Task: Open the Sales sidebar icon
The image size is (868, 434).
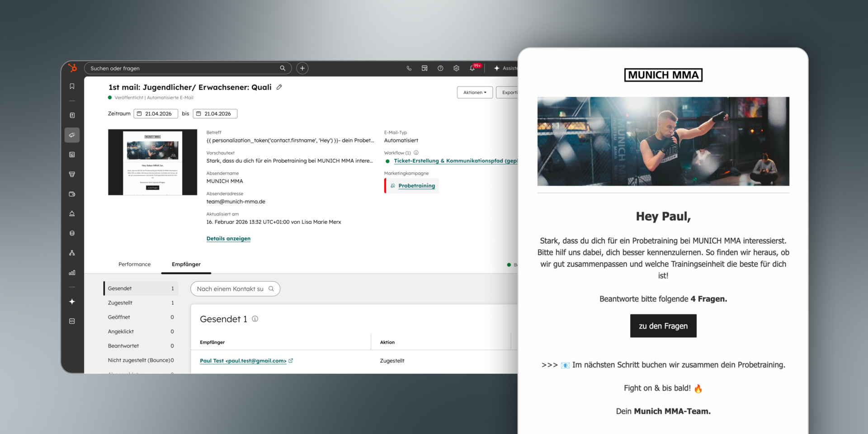Action: tap(72, 174)
